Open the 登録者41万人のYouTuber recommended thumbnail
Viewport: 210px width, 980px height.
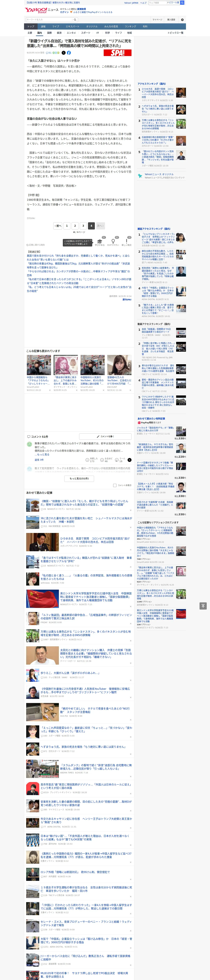point(119,365)
